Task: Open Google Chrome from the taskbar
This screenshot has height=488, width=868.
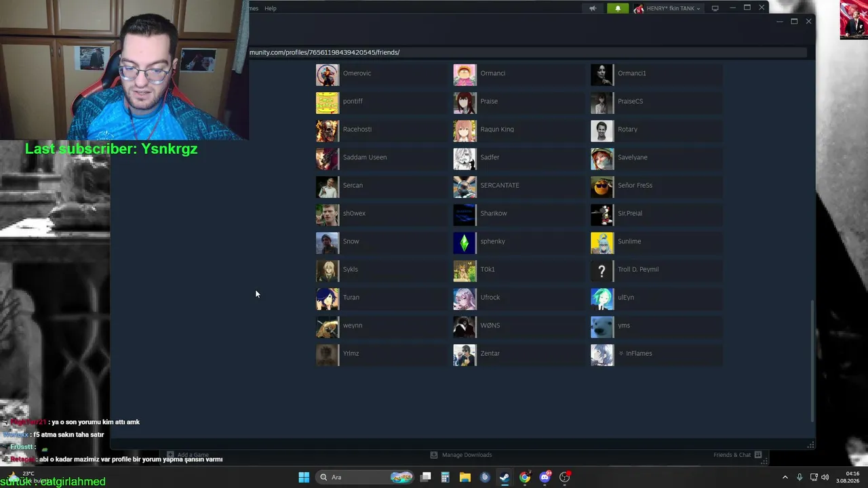Action: [x=525, y=477]
